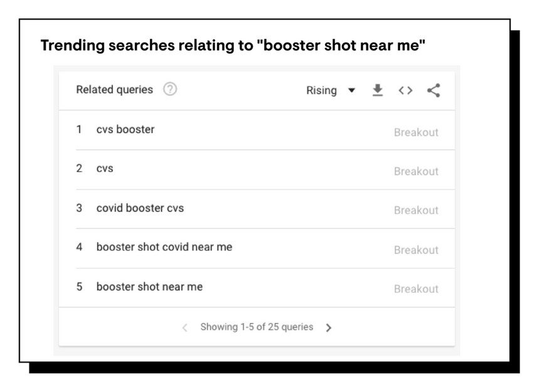Click the "covid booster cvs" query
This screenshot has width=537, height=392.
pyautogui.click(x=139, y=208)
